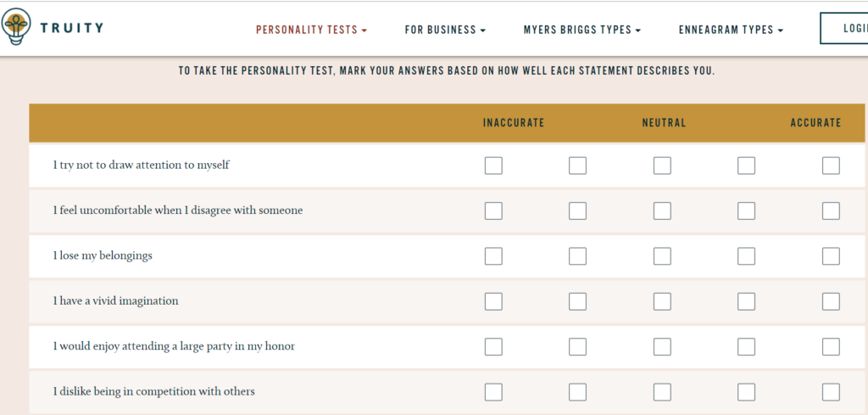868x415 pixels.
Task: Check Inaccurate for 'dislike being in competition'
Action: (x=493, y=392)
